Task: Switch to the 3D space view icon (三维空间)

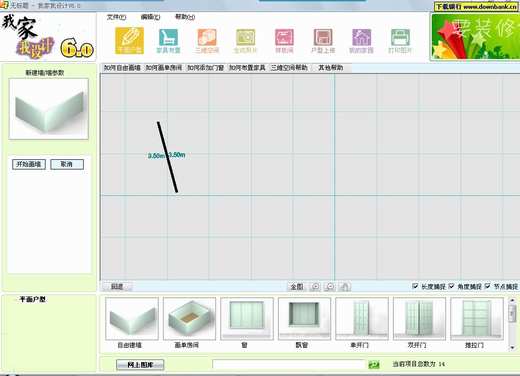Action: click(207, 41)
